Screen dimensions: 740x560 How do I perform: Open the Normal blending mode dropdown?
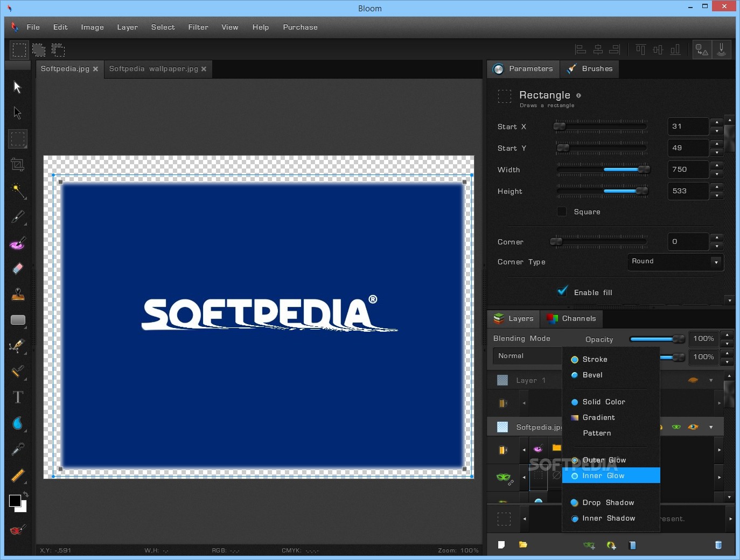click(528, 356)
